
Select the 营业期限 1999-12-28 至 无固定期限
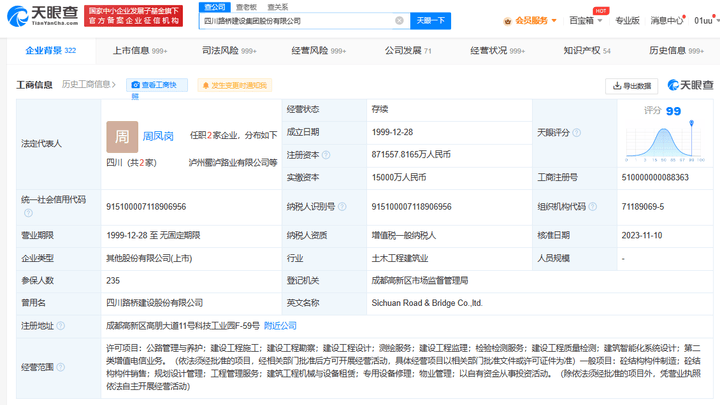tap(153, 236)
